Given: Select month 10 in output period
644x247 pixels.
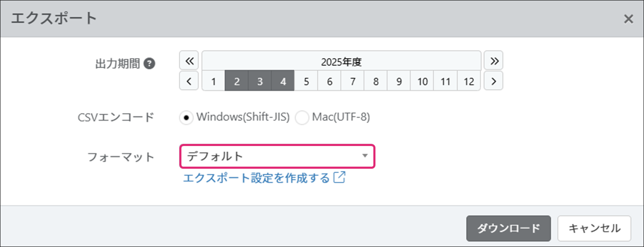Looking at the screenshot, I should click(422, 82).
